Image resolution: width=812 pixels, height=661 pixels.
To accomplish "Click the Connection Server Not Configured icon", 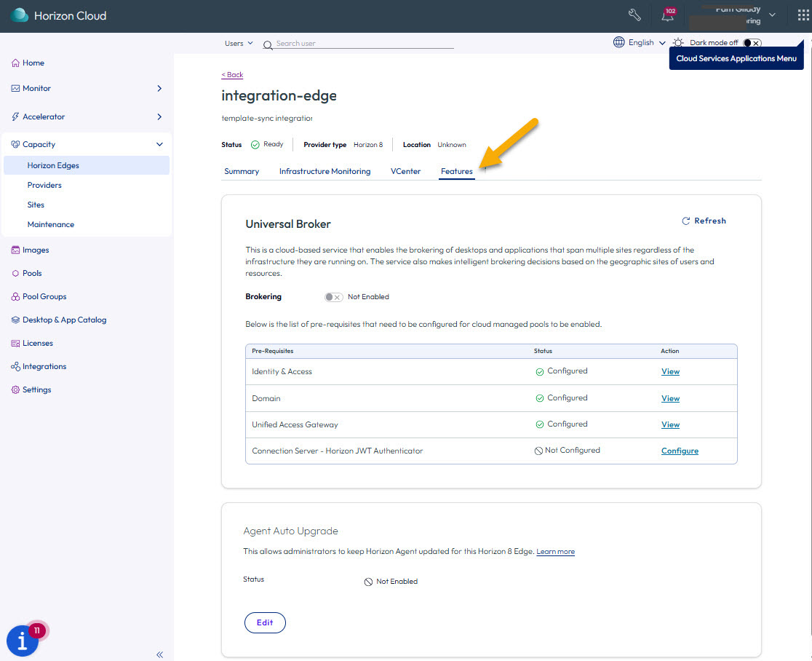I will pos(538,451).
